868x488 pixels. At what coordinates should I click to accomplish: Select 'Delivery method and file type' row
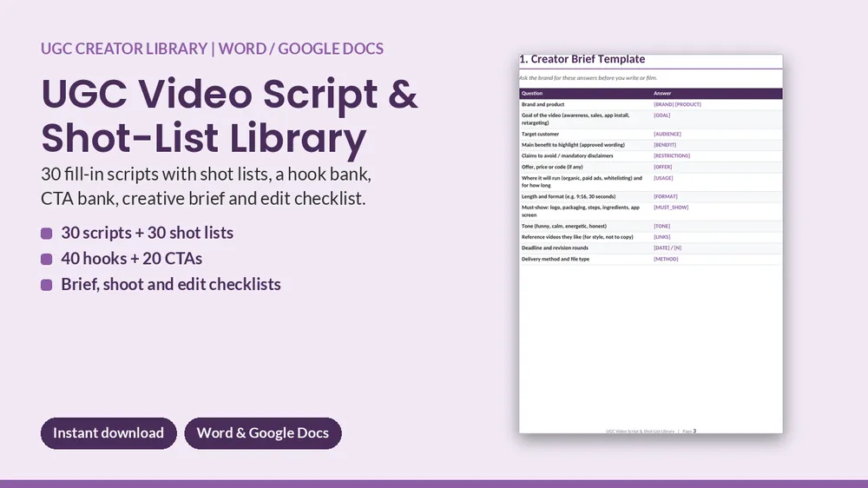[x=651, y=260]
